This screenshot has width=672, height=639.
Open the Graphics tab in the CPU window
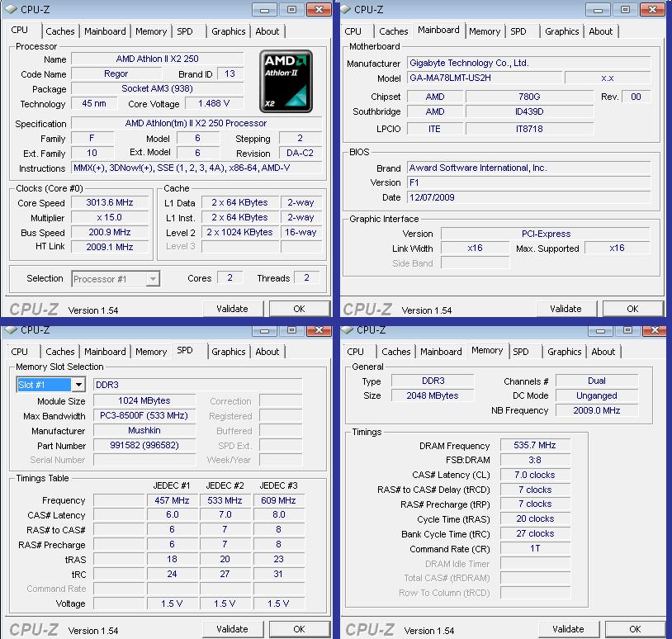229,31
